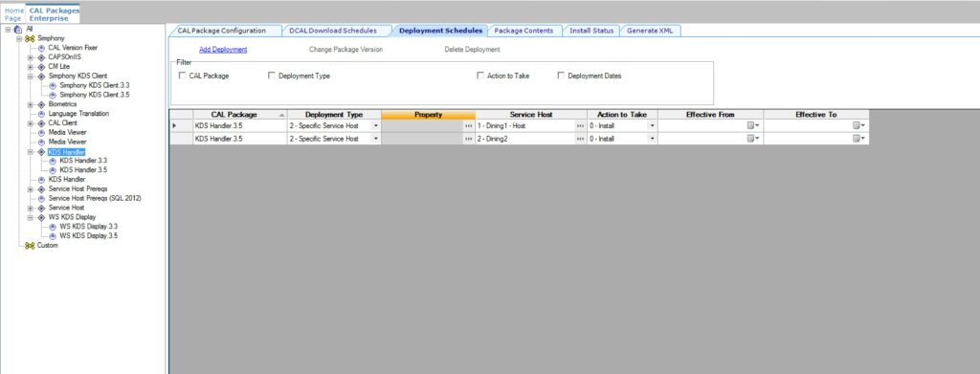The image size is (980, 374).
Task: Collapse the All root node
Action: pyautogui.click(x=8, y=29)
